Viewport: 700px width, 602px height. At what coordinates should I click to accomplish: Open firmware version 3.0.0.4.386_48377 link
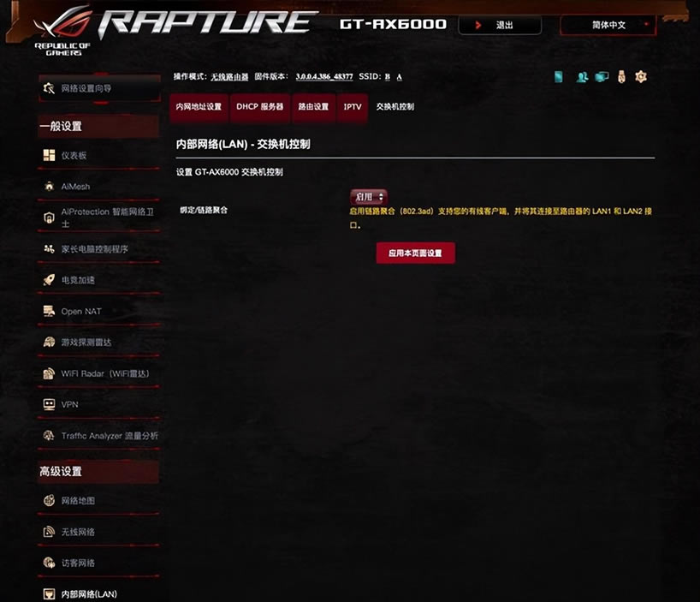[324, 77]
